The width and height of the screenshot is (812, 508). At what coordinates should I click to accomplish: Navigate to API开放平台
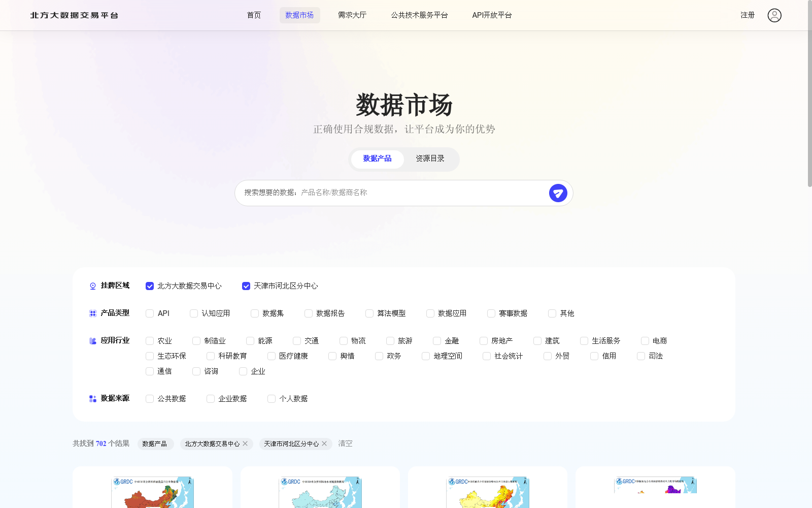tap(491, 15)
